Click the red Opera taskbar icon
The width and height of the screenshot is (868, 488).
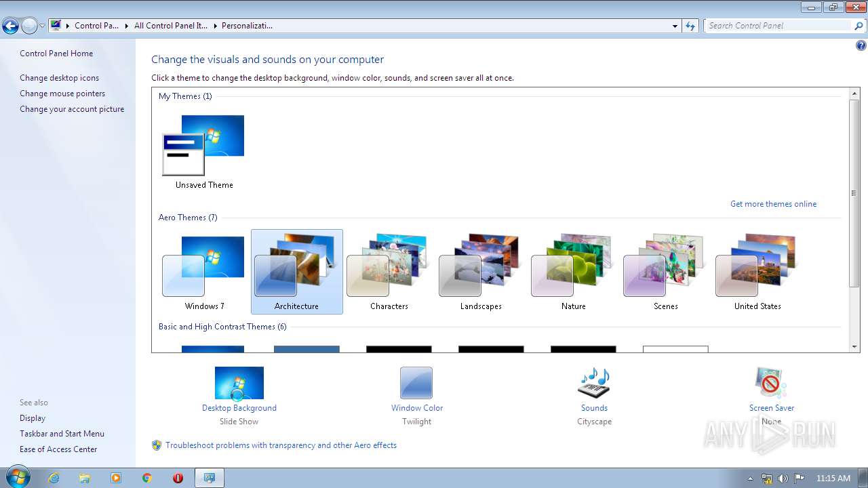tap(178, 478)
